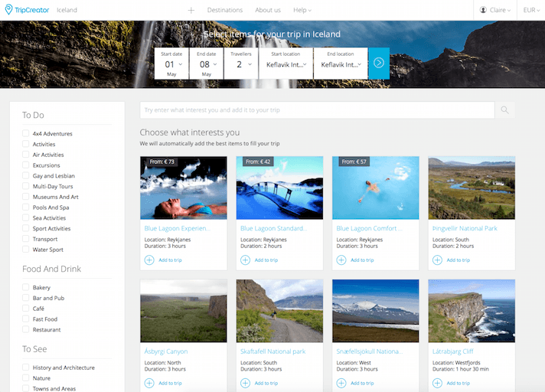Tick the Bar and Pub checkbox
The width and height of the screenshot is (545, 392).
click(26, 298)
